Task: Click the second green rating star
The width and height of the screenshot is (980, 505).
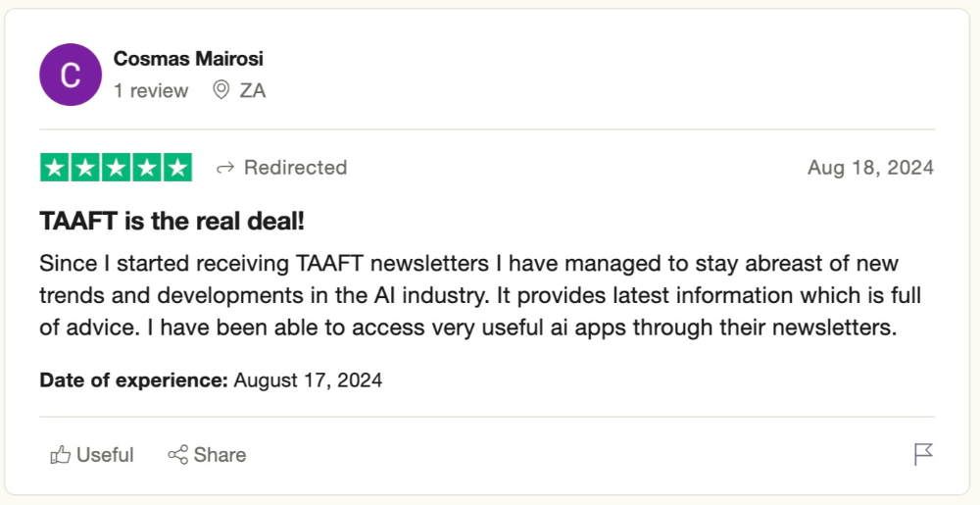Action: point(85,168)
